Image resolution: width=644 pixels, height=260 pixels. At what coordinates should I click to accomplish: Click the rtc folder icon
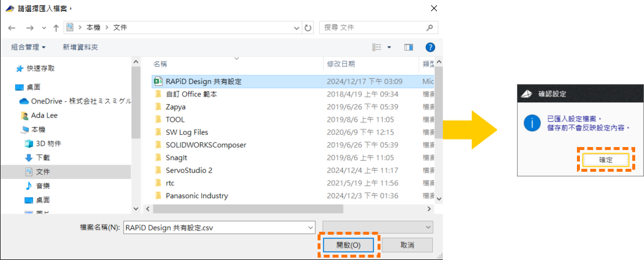click(x=158, y=183)
